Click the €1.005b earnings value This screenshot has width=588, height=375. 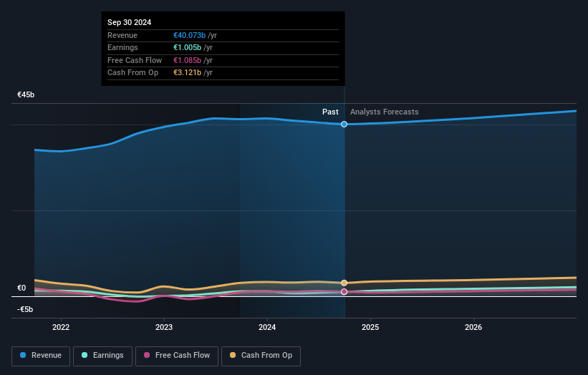pyautogui.click(x=187, y=47)
